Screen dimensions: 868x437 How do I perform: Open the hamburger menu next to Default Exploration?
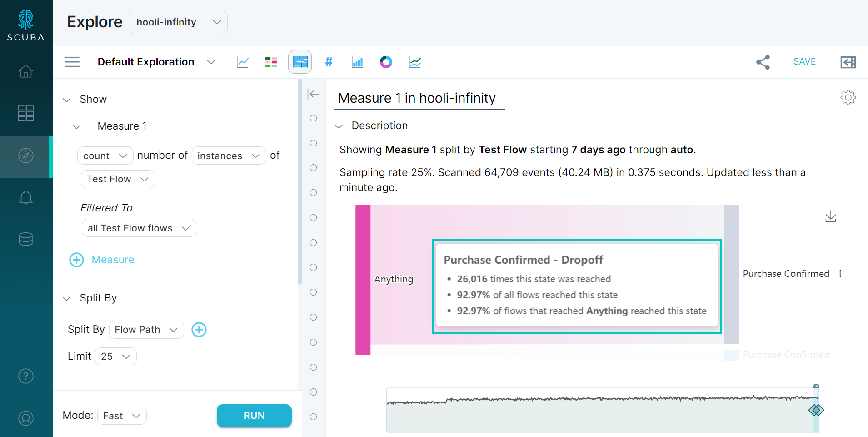point(72,62)
